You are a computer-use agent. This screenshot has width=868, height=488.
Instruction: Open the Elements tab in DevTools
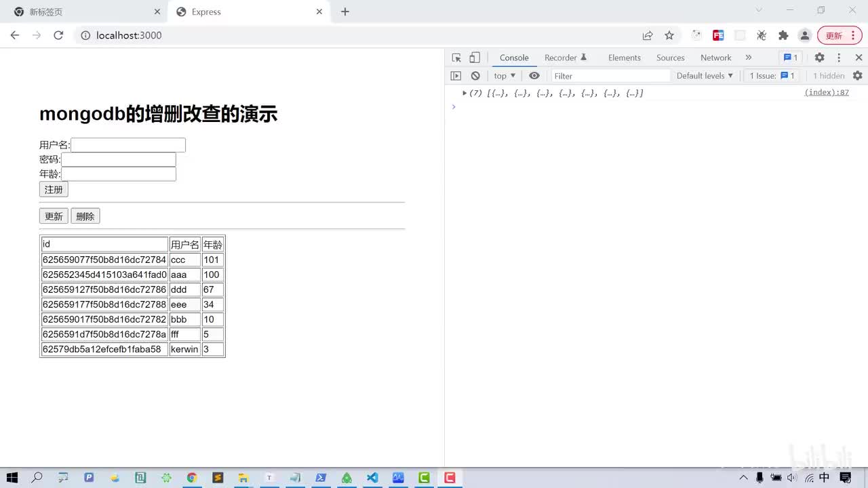(625, 58)
